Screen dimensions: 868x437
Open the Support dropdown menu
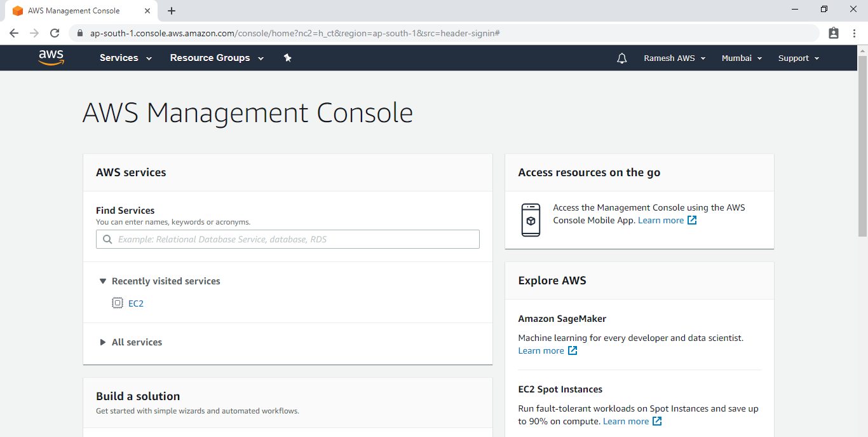tap(799, 58)
